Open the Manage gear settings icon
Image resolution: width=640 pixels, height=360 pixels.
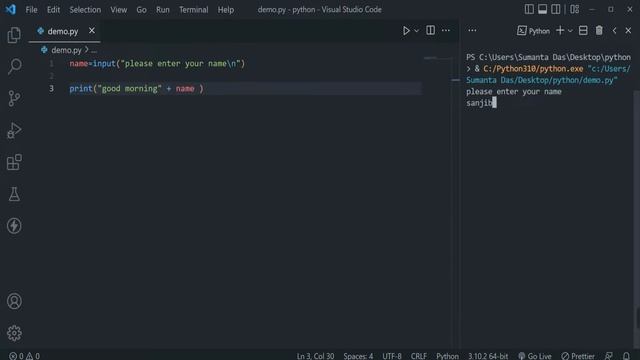14,333
